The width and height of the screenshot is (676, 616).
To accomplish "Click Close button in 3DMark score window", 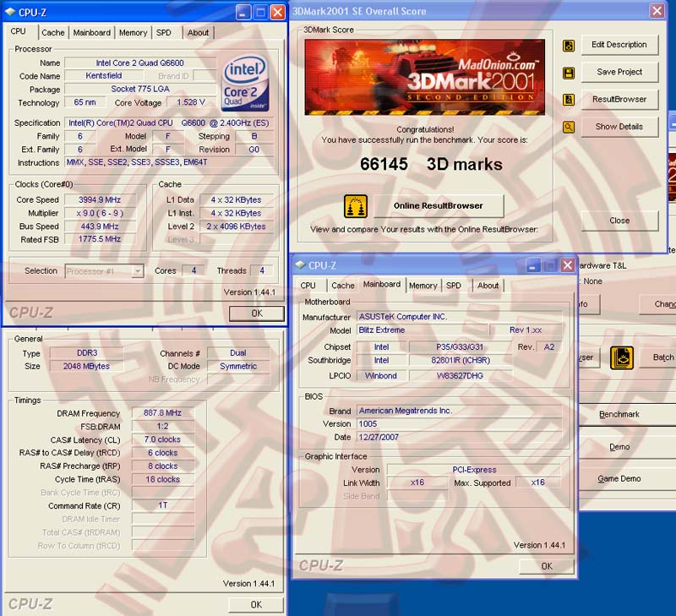I will click(x=619, y=221).
